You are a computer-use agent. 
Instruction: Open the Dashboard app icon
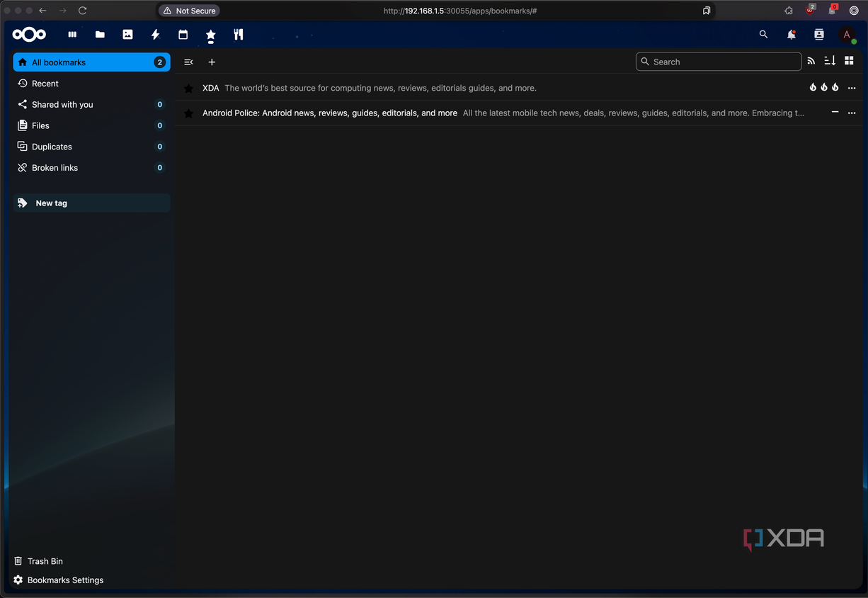pyautogui.click(x=72, y=34)
